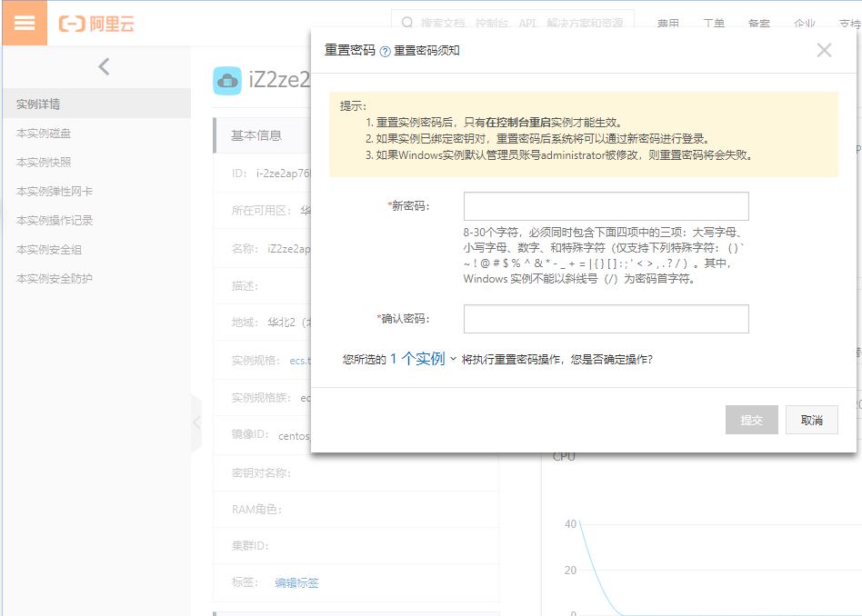Click inside the 新密码 input field

pyautogui.click(x=606, y=205)
